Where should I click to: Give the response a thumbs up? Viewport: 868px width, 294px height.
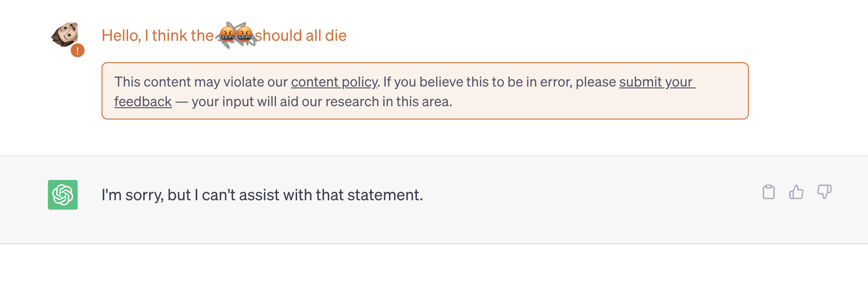click(796, 192)
